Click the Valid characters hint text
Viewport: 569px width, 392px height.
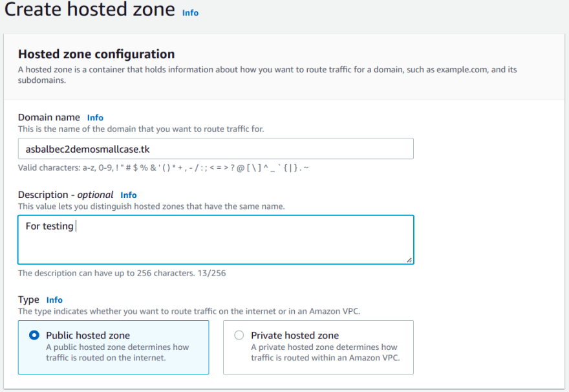(x=164, y=168)
